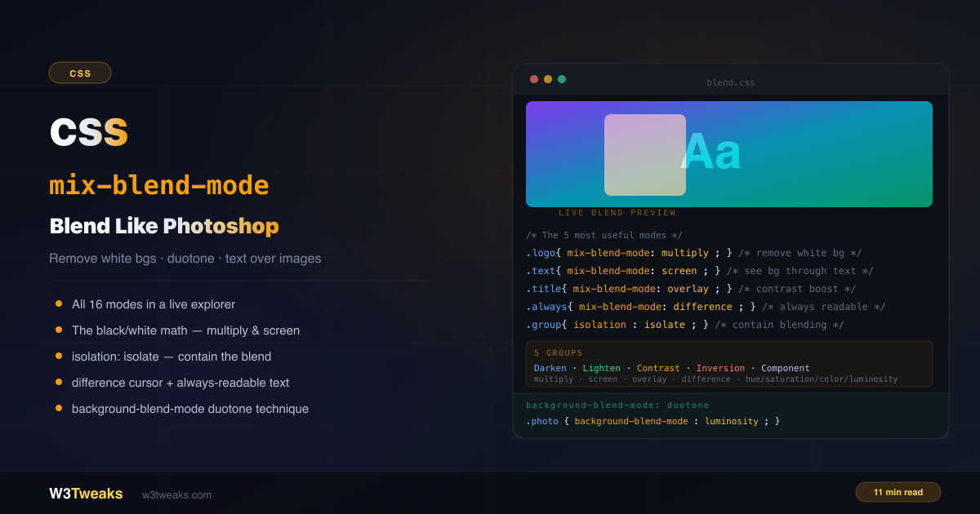
Task: Click the '11 min read' badge
Action: pyautogui.click(x=898, y=492)
